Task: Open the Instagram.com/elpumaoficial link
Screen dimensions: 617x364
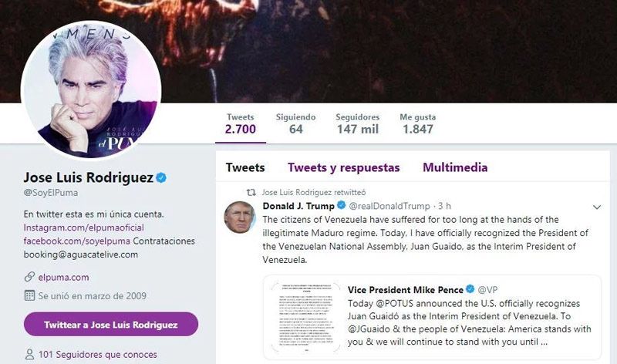Action: pyautogui.click(x=83, y=228)
